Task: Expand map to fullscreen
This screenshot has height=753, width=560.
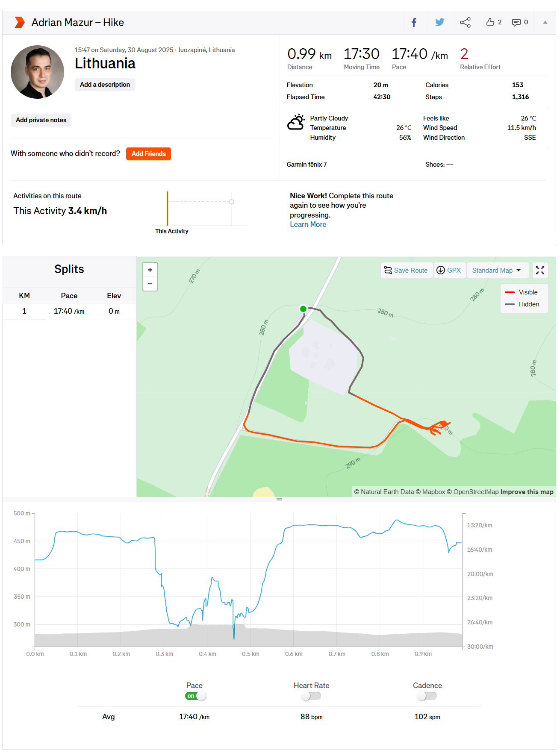Action: click(540, 270)
